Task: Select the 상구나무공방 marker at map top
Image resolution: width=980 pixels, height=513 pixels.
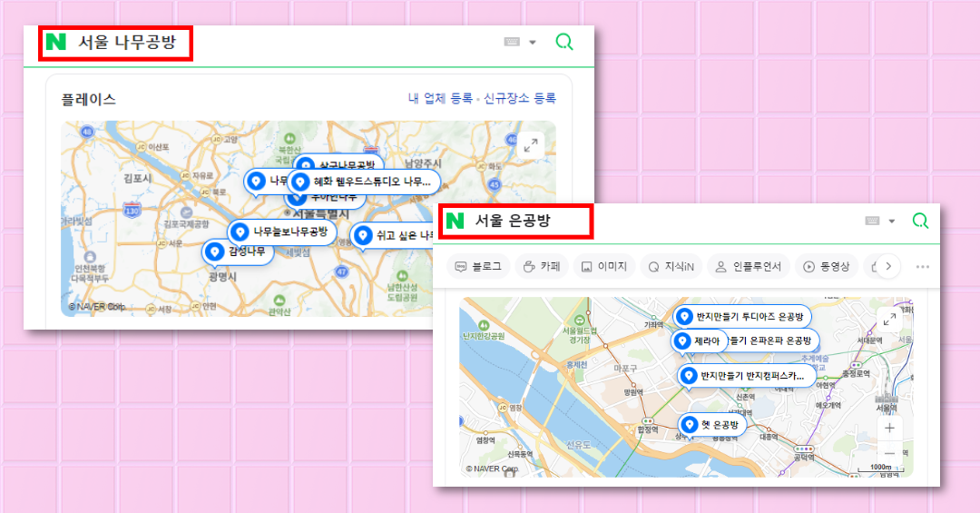Action: pos(338,163)
